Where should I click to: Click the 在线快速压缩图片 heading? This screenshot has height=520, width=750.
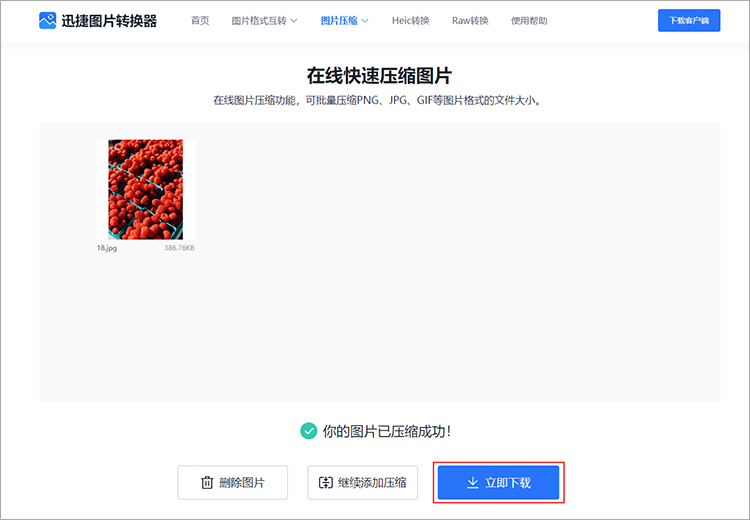tap(379, 76)
